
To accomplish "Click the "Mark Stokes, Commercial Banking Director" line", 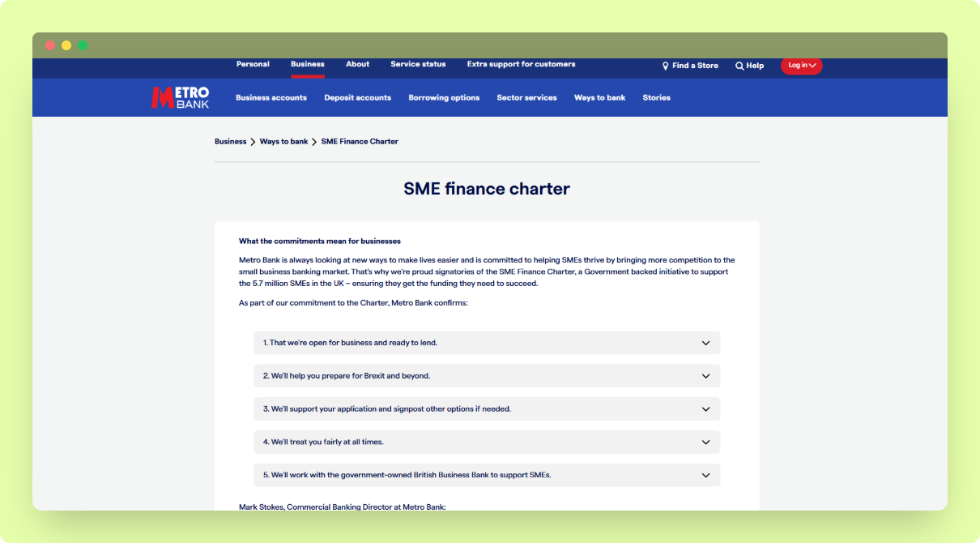I will tap(342, 507).
